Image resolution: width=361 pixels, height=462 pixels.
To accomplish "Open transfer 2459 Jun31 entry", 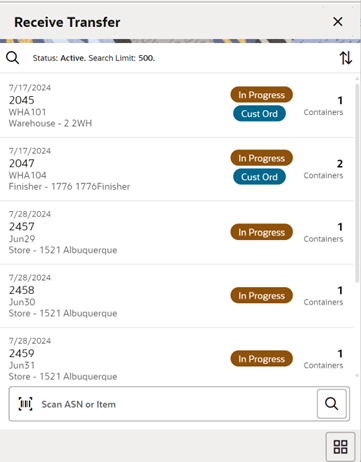I will (x=177, y=357).
